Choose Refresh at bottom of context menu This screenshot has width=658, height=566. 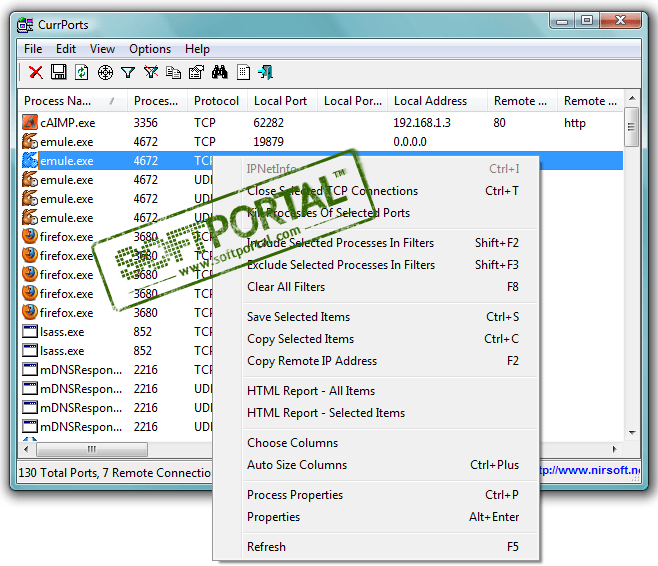tap(376, 547)
